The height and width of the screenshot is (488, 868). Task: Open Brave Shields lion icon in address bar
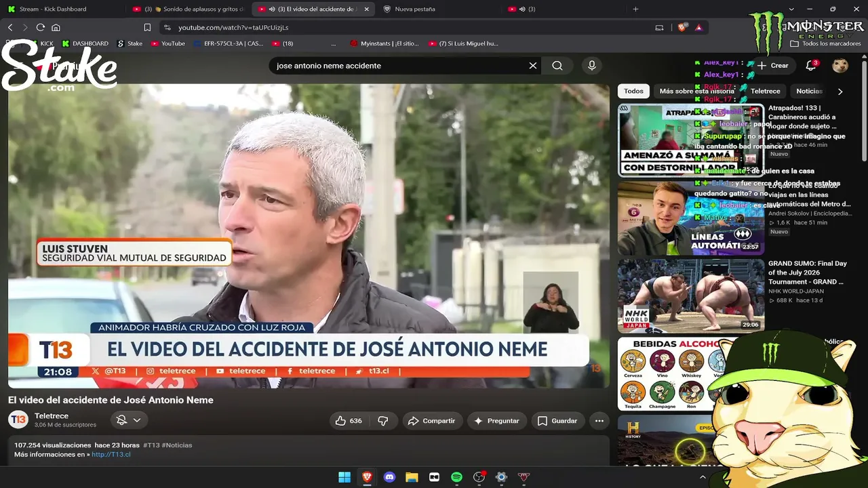point(682,27)
